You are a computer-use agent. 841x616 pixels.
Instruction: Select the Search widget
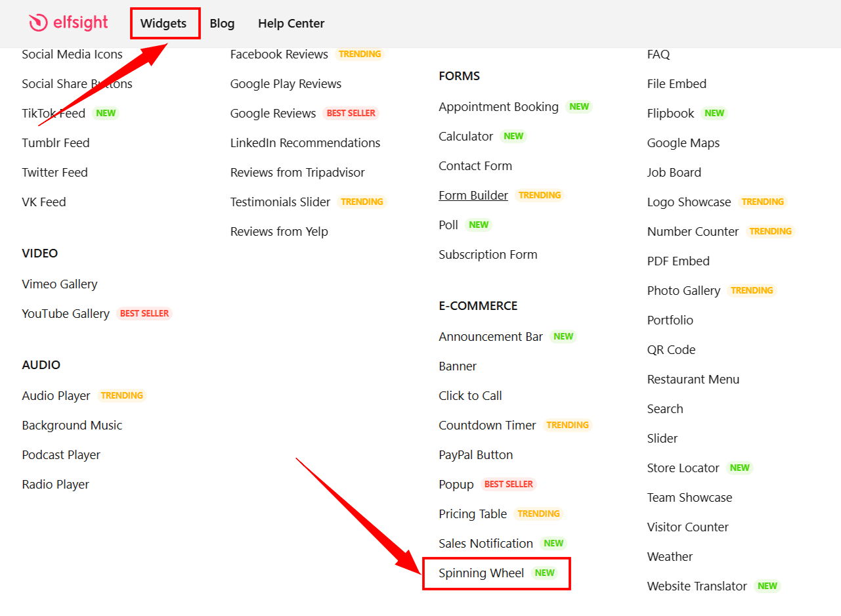pyautogui.click(x=665, y=409)
